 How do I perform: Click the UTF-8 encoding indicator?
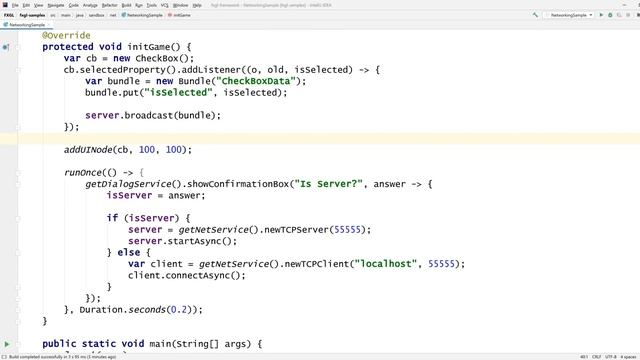tap(611, 357)
